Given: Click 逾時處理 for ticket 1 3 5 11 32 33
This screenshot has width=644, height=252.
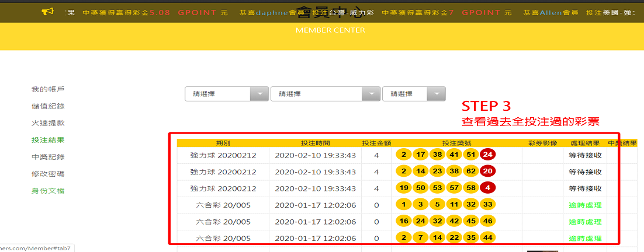Looking at the screenshot, I should point(585,205).
